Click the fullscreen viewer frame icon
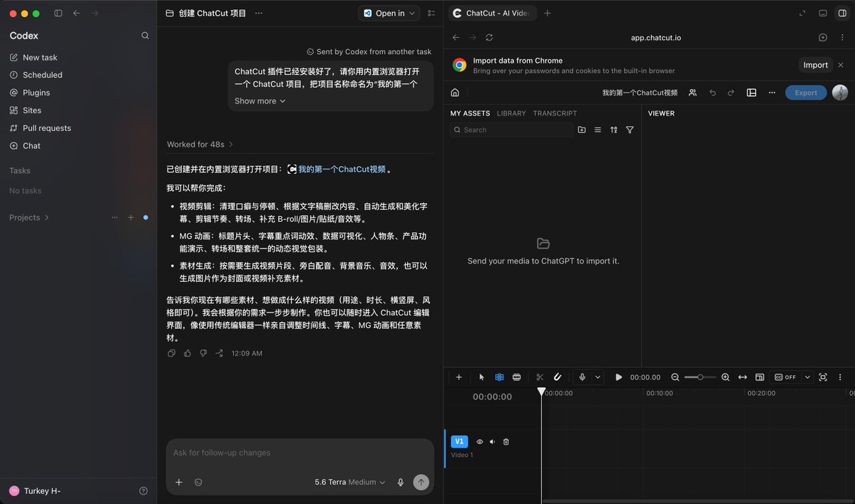The height and width of the screenshot is (504, 855). pos(823,377)
